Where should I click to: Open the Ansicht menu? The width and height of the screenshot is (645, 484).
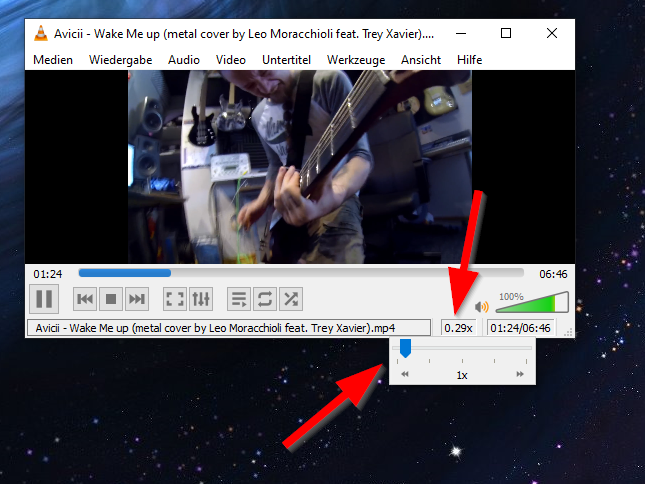421,60
